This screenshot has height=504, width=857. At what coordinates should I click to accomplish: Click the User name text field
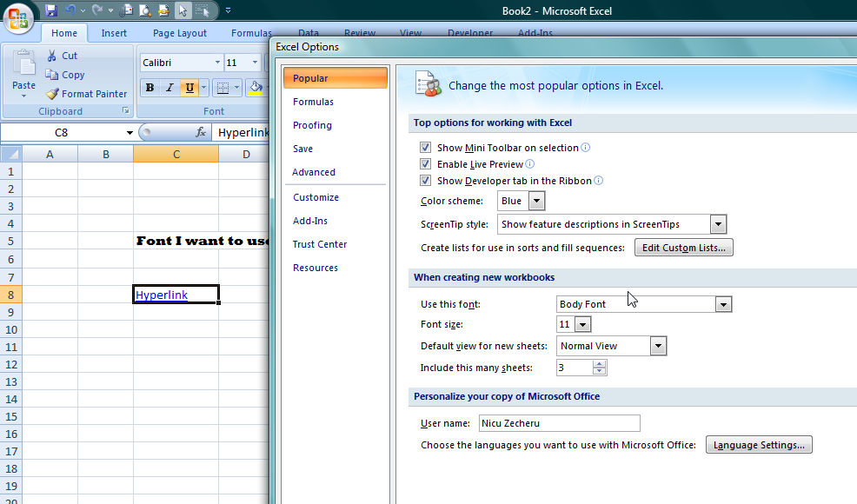559,423
